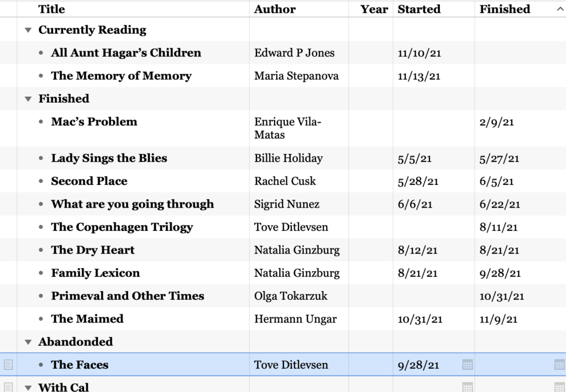Sort by the Title column header

pos(51,9)
